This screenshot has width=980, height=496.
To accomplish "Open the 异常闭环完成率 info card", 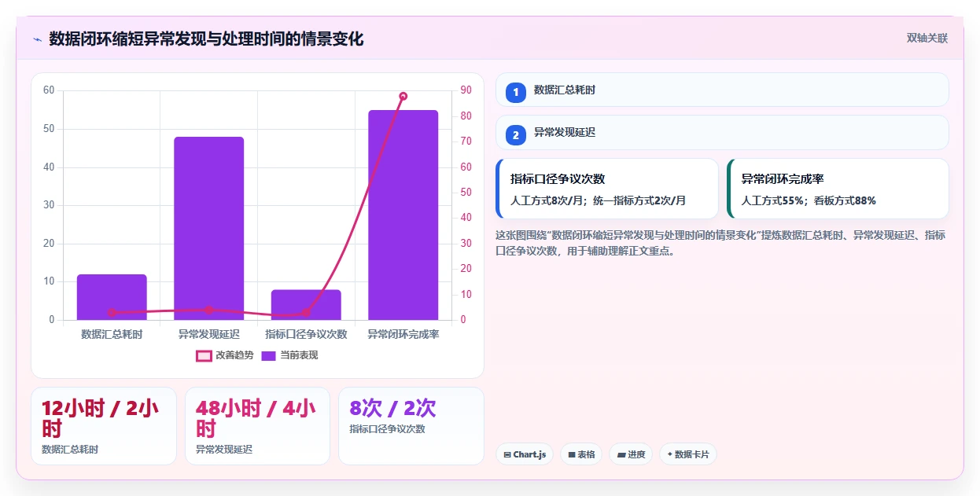I will [838, 189].
